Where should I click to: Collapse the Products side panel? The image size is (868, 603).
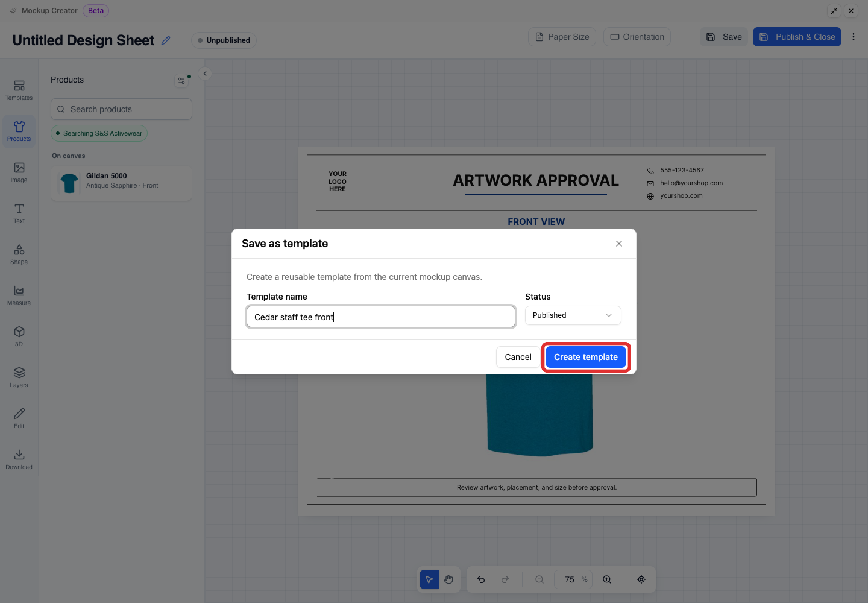(x=205, y=74)
